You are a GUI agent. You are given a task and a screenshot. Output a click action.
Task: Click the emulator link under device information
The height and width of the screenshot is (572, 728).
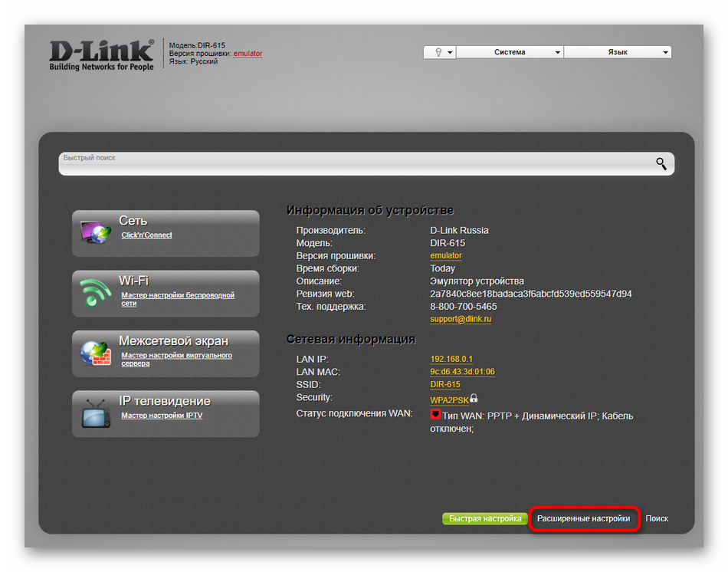446,255
